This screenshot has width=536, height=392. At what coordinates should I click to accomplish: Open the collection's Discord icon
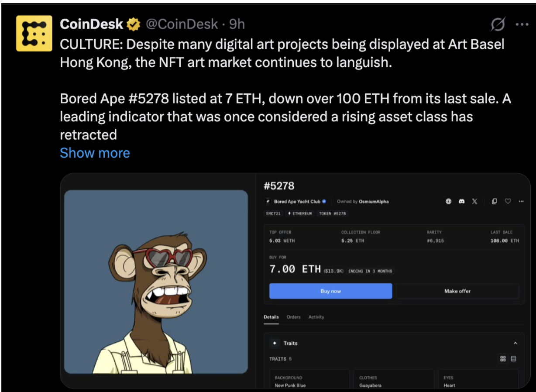[461, 202]
